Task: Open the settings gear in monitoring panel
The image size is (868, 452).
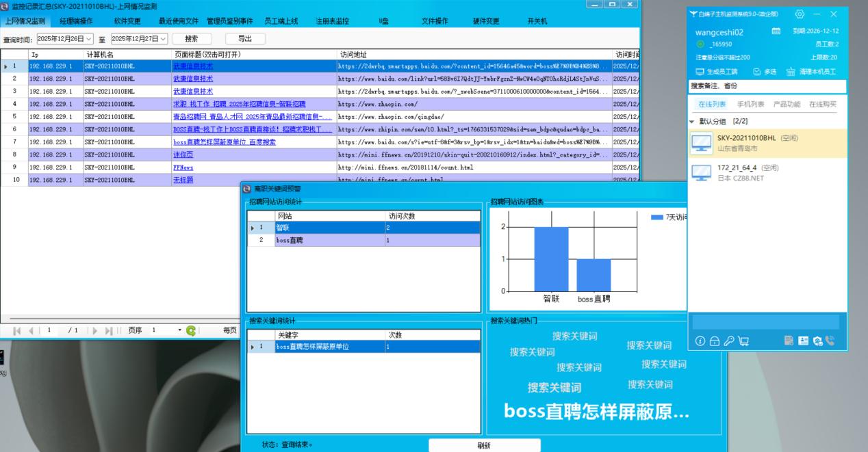Action: tap(800, 14)
